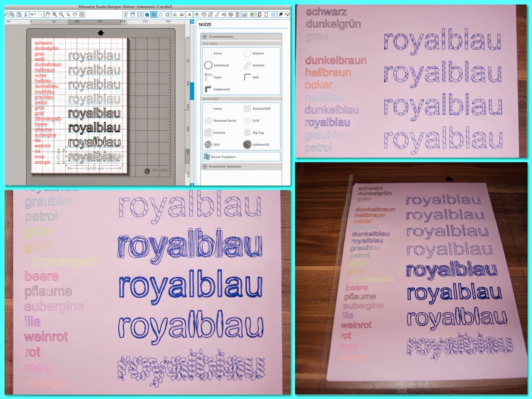Open the Align window icon
The width and height of the screenshot is (532, 399).
(x=224, y=14)
